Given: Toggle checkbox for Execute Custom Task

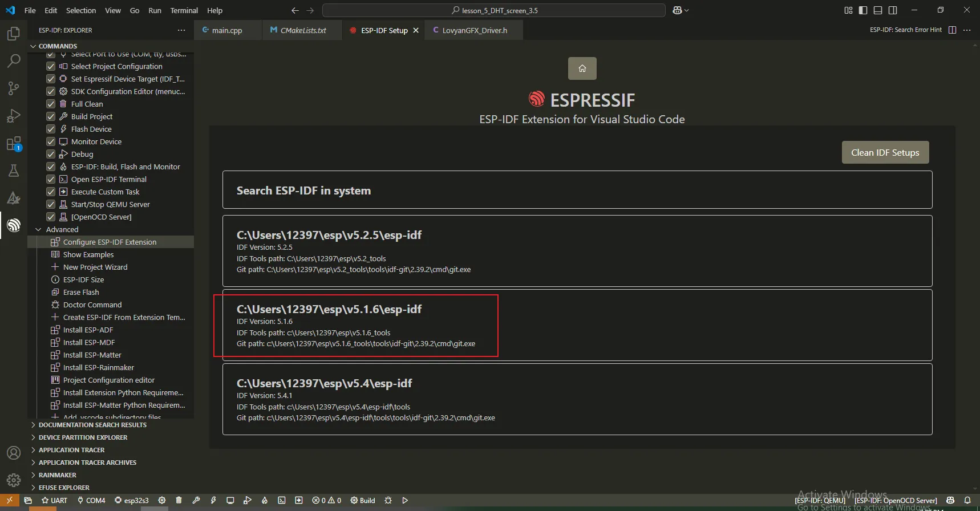Looking at the screenshot, I should click(51, 192).
